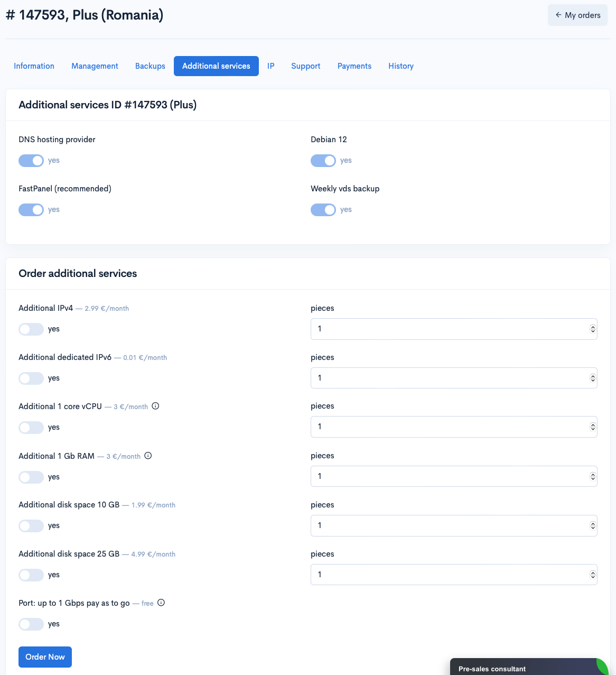This screenshot has height=675, width=616.
Task: Enable the Additional IPv4 switch
Action: tap(31, 329)
